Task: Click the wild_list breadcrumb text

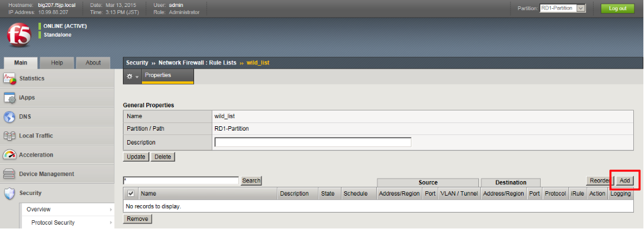Action: 258,63
